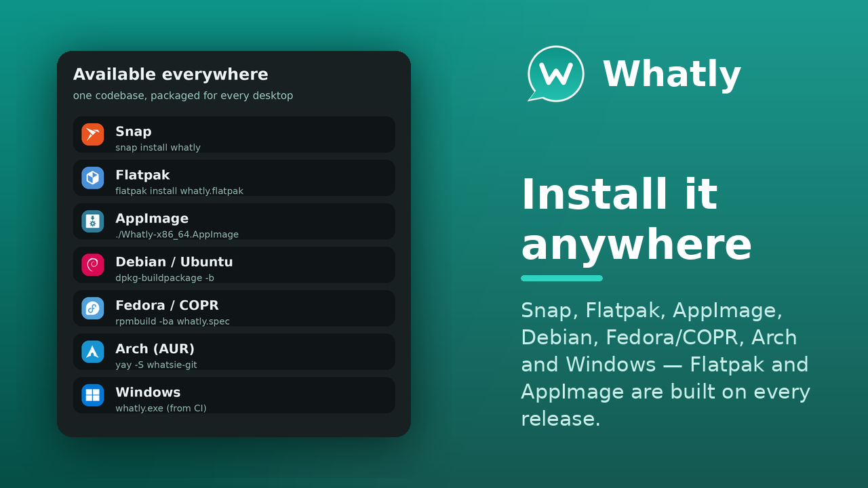Click the Whatly speech-bubble logo

coord(555,74)
